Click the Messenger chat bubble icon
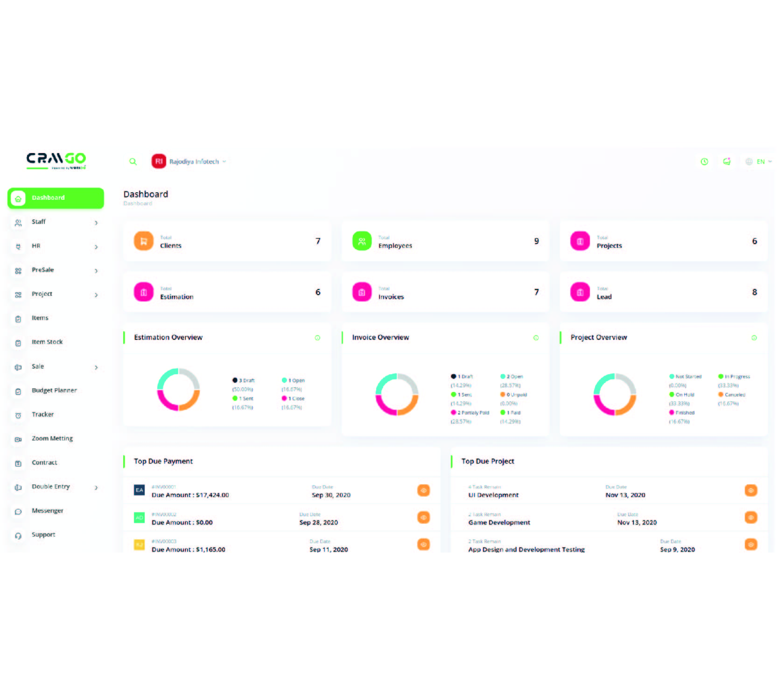 (x=18, y=512)
